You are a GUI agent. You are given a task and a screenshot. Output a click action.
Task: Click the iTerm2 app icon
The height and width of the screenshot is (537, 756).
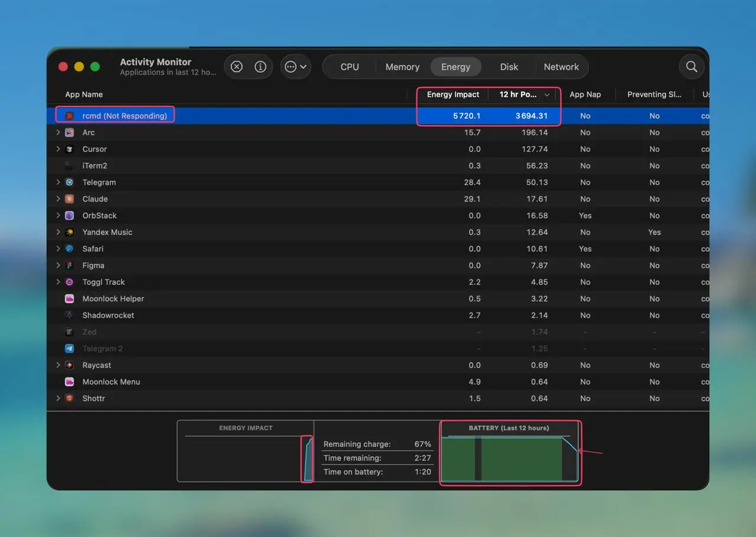click(70, 165)
